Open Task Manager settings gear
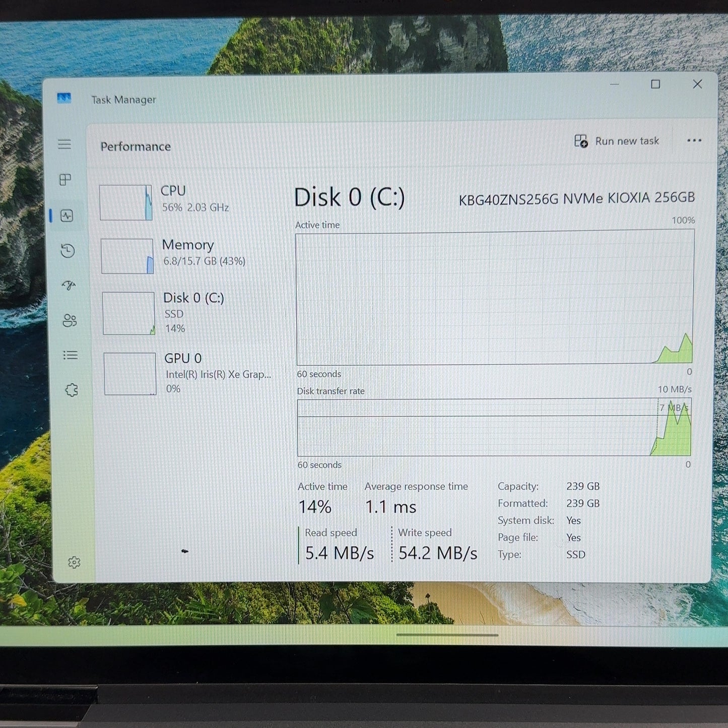 [74, 562]
